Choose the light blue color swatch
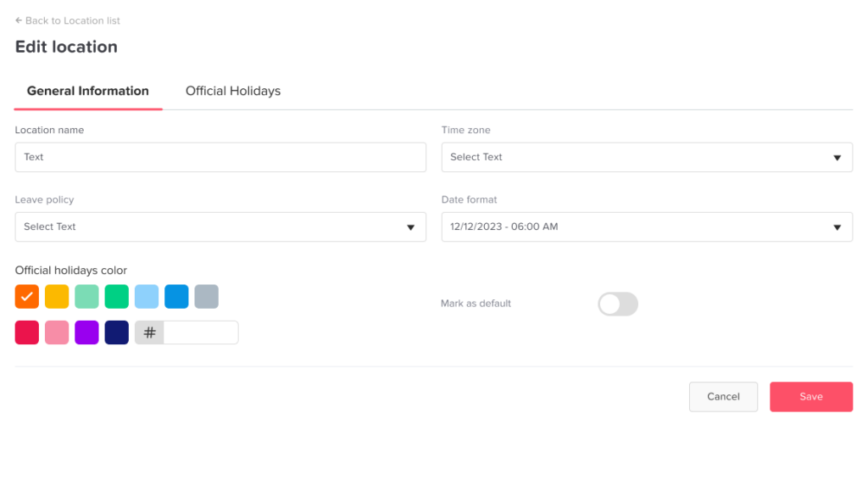The height and width of the screenshot is (486, 868). pos(147,296)
